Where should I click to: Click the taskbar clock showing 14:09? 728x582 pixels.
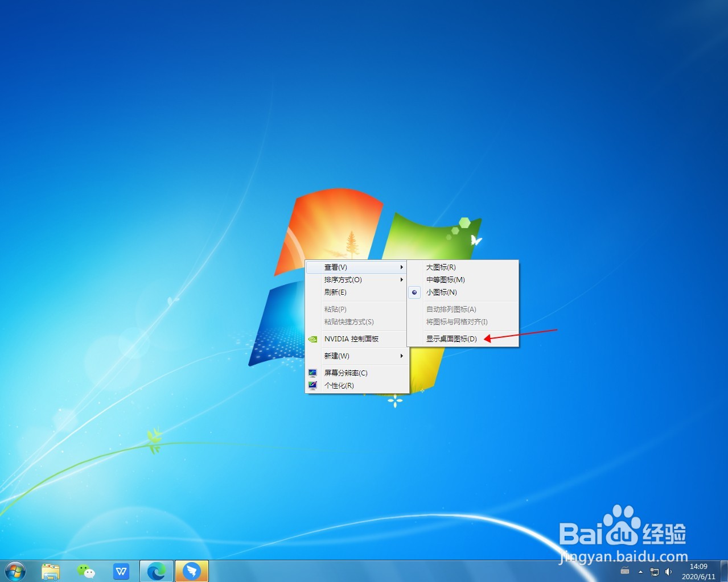click(x=698, y=571)
